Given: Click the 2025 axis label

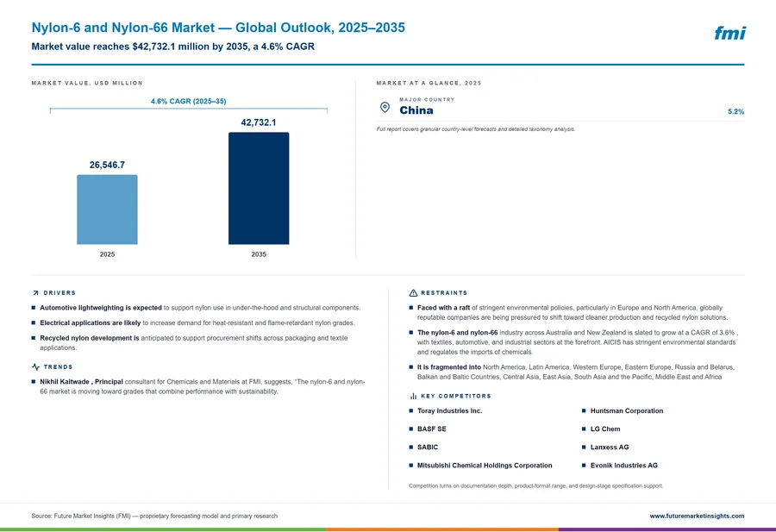Looking at the screenshot, I should pyautogui.click(x=107, y=254).
